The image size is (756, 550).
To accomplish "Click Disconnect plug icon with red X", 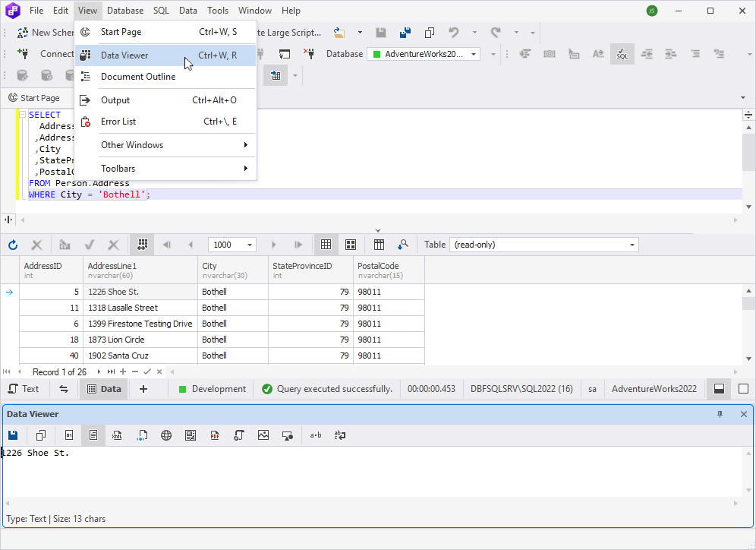I will (x=309, y=54).
